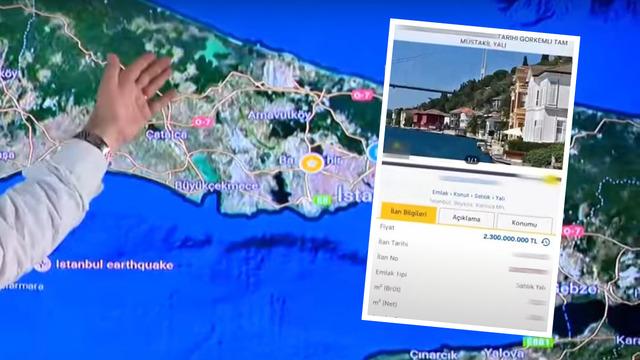Image resolution: width=640 pixels, height=360 pixels.
Task: Click the Yalı breadcrumb link
Action: click(500, 198)
